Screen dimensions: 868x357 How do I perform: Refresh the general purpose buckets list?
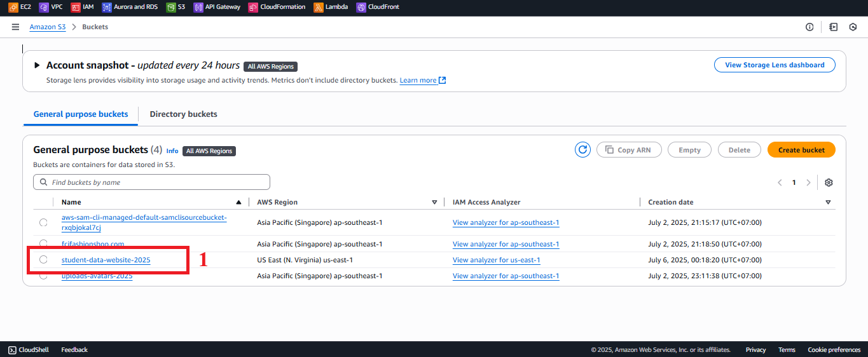coord(582,150)
